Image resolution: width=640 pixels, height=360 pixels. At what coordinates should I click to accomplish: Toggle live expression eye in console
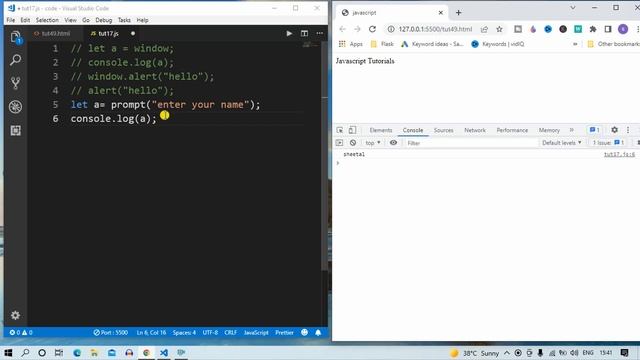[393, 143]
